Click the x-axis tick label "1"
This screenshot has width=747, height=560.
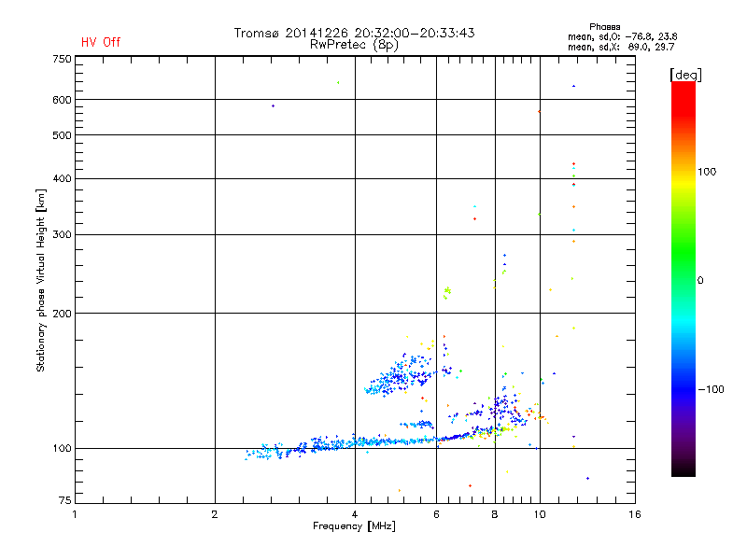pyautogui.click(x=75, y=514)
